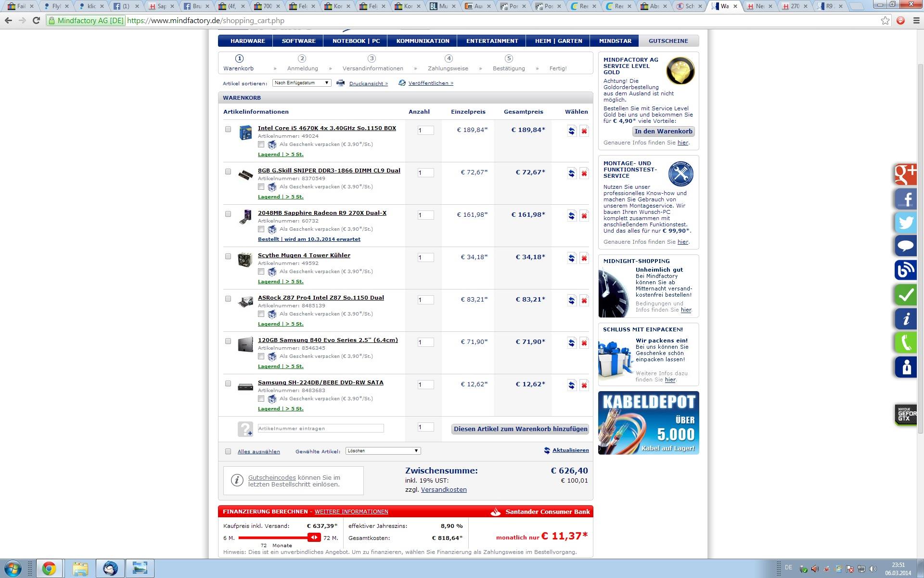This screenshot has height=578, width=924.
Task: Open the 'Gewählte Artikel: Löschen' dropdown
Action: point(383,451)
